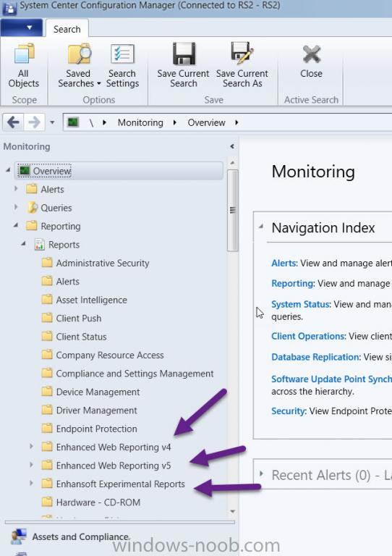Click the Overview breadcrumb segment
Viewport: 392px width, 556px height.
[x=206, y=122]
